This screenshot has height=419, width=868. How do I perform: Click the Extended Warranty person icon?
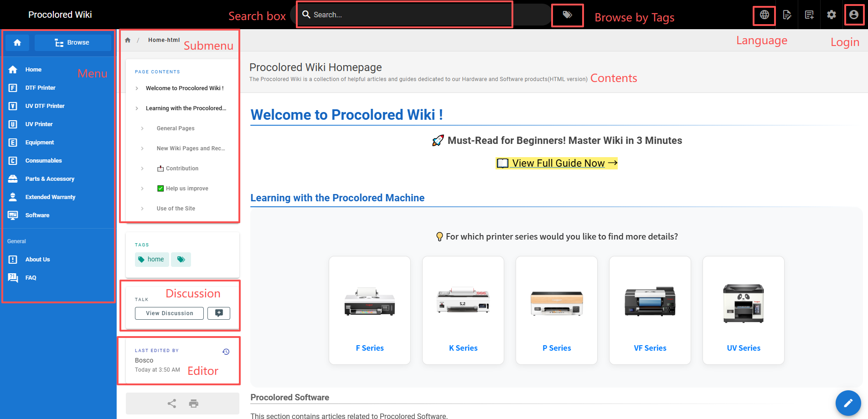13,197
